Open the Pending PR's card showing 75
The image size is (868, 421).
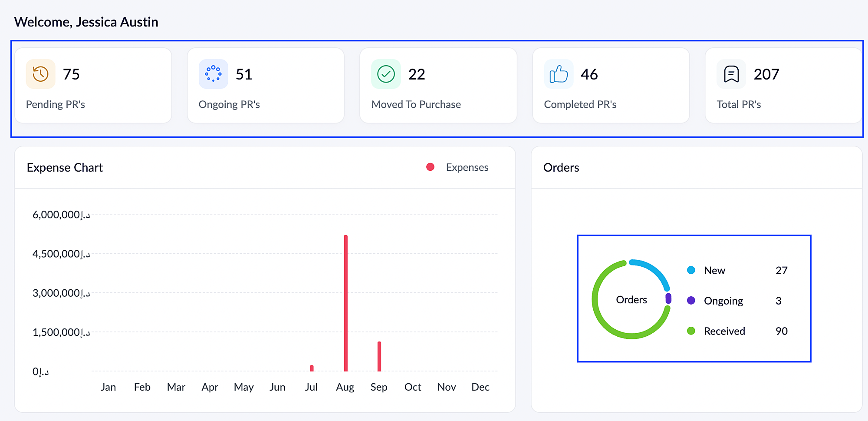point(93,86)
